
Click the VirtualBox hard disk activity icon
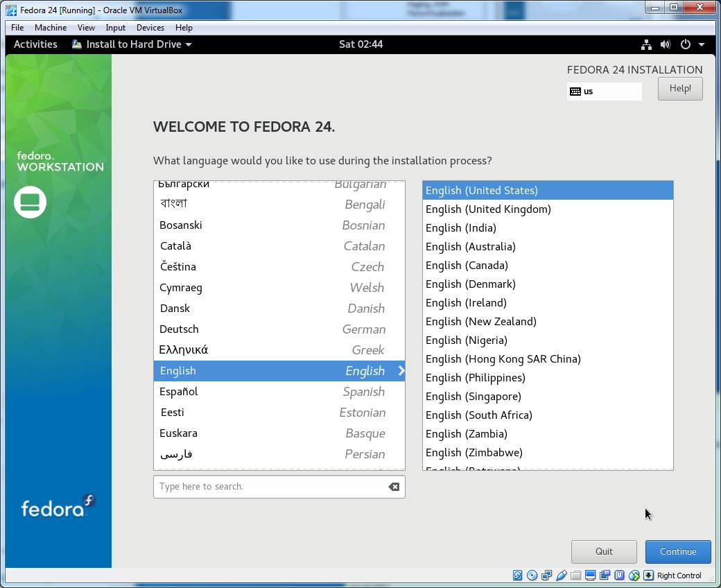(x=517, y=575)
